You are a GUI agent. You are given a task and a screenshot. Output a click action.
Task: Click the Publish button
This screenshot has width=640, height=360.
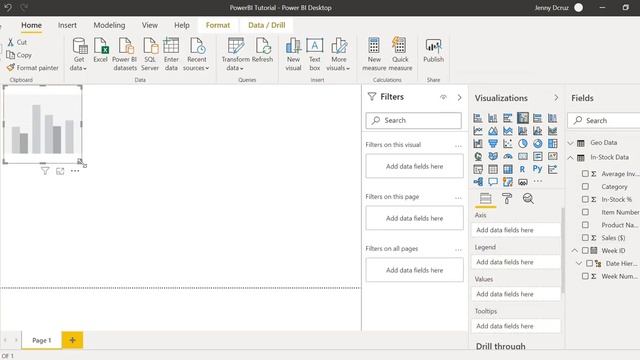433,51
